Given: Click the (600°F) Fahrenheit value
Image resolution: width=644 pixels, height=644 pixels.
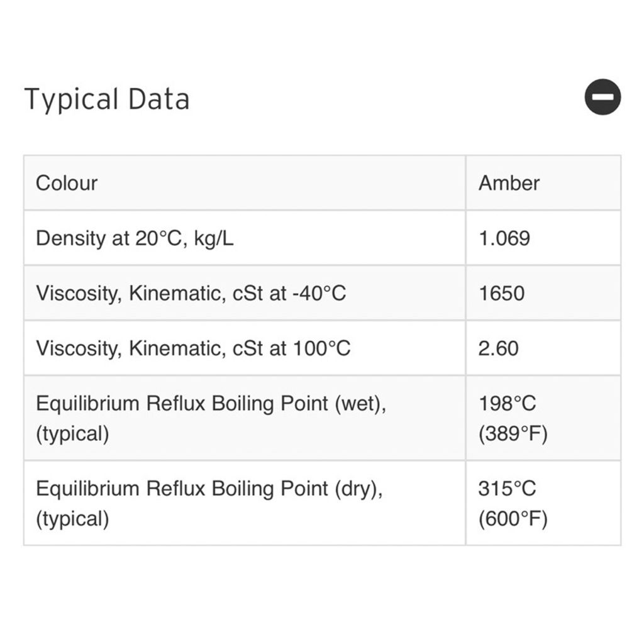Looking at the screenshot, I should tap(513, 518).
